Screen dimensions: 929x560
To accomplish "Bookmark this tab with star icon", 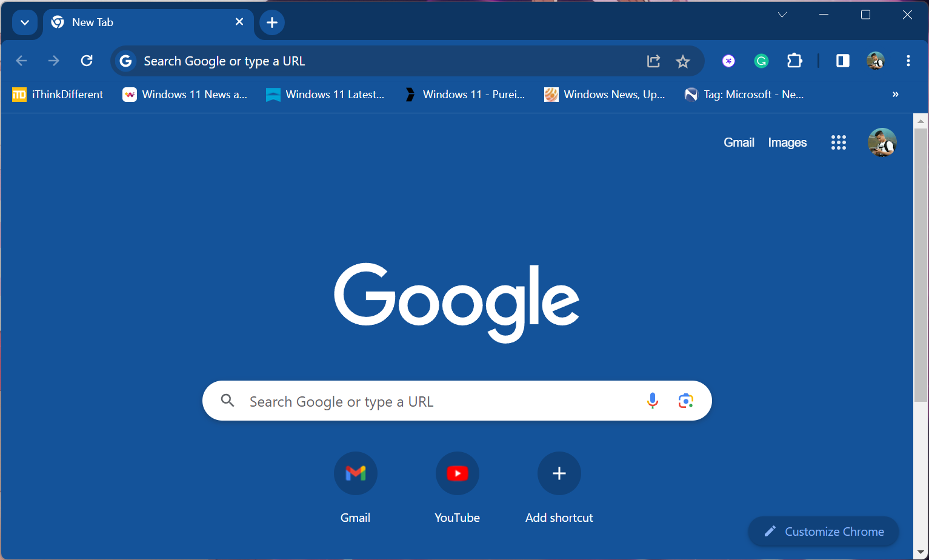I will (683, 61).
